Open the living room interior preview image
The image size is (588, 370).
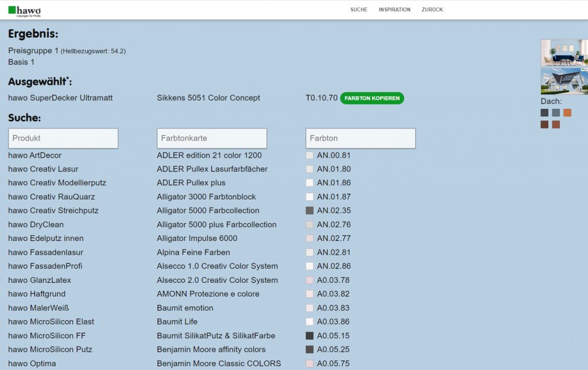point(564,53)
